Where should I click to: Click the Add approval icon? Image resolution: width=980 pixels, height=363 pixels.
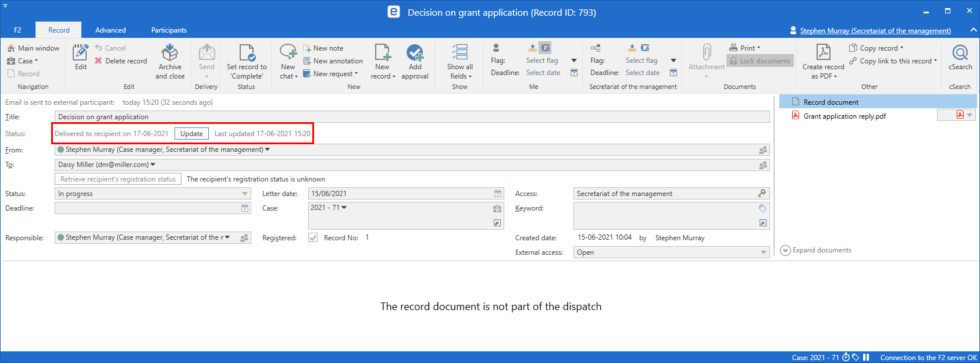(415, 54)
